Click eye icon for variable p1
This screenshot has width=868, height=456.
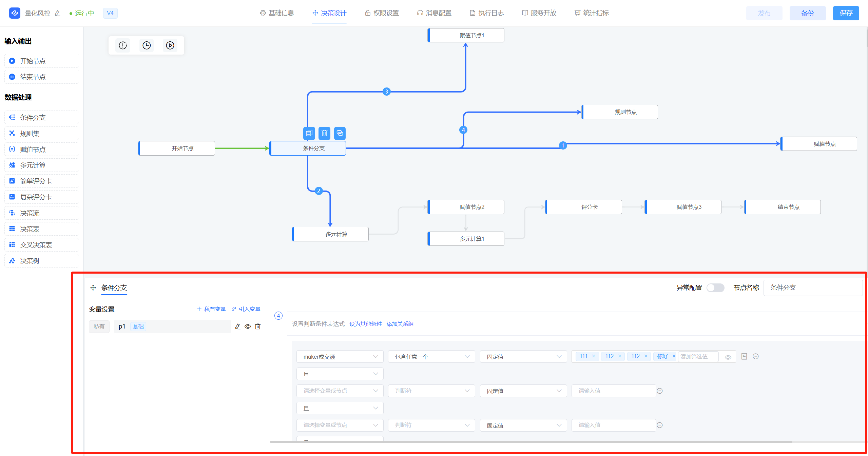click(248, 326)
